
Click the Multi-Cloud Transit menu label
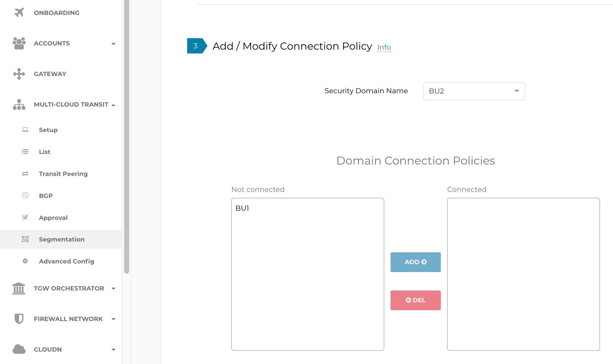click(x=71, y=104)
